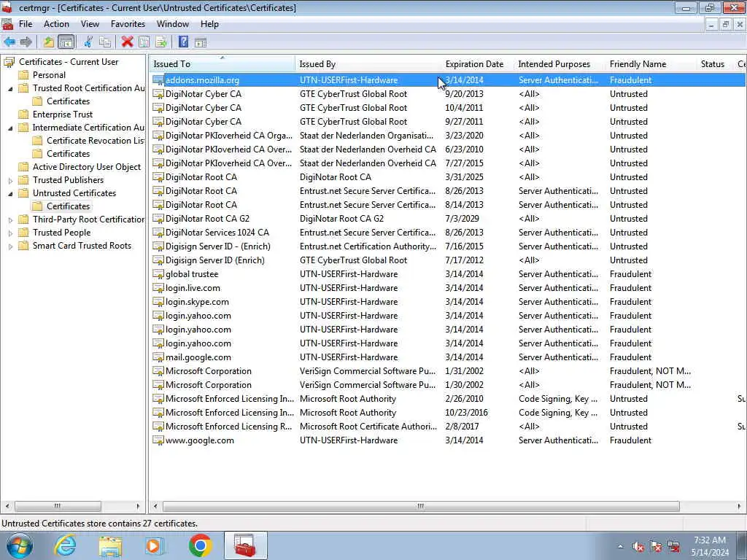Click the Cut scissors icon
747x560 pixels.
pos(88,42)
